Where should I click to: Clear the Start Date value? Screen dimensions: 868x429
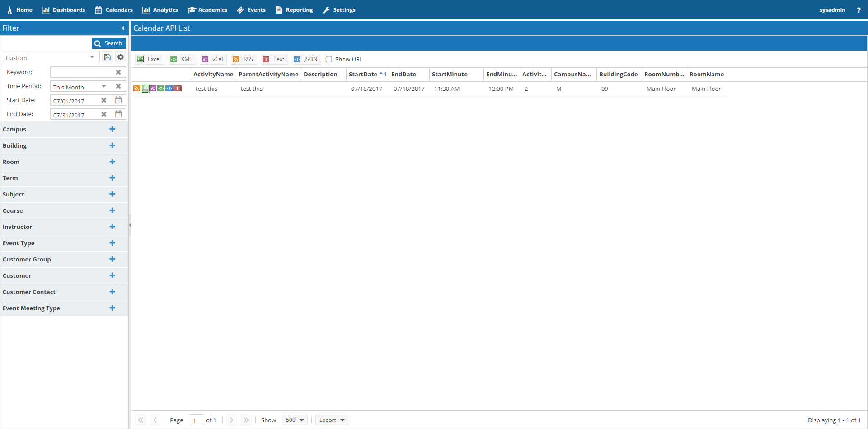pos(104,100)
